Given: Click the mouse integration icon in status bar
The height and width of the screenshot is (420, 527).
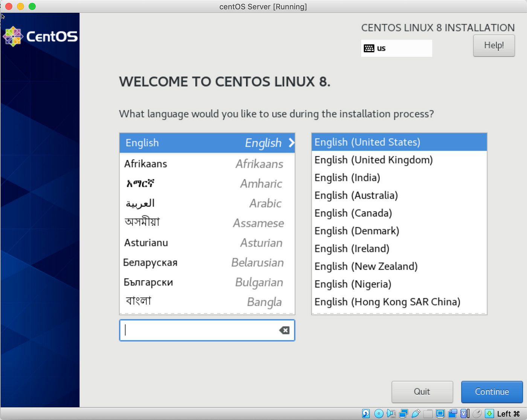Looking at the screenshot, I should click(477, 414).
